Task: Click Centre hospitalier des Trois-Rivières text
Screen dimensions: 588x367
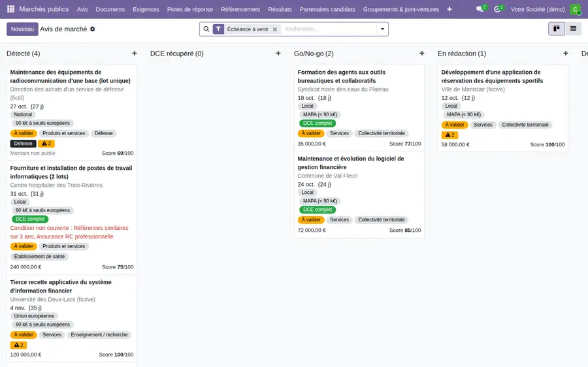Action: coord(56,185)
